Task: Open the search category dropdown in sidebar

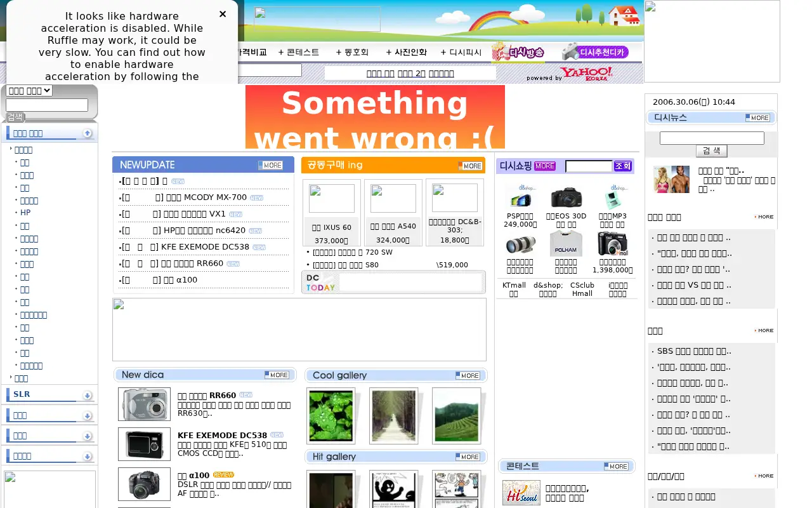Action: click(29, 91)
